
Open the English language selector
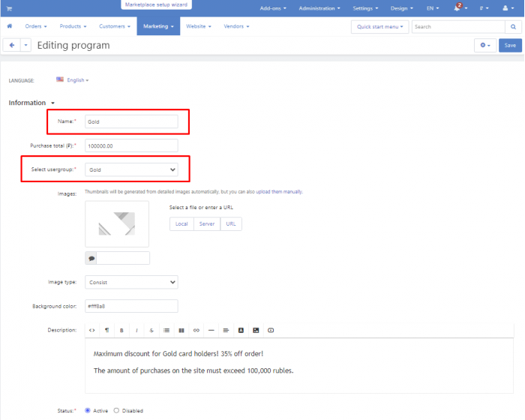tap(77, 80)
